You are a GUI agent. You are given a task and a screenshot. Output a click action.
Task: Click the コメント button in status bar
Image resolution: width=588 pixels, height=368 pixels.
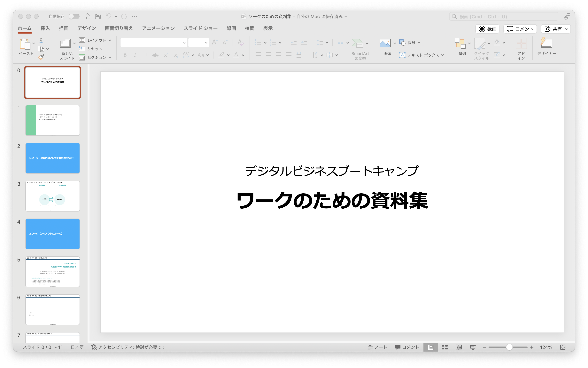(x=407, y=347)
